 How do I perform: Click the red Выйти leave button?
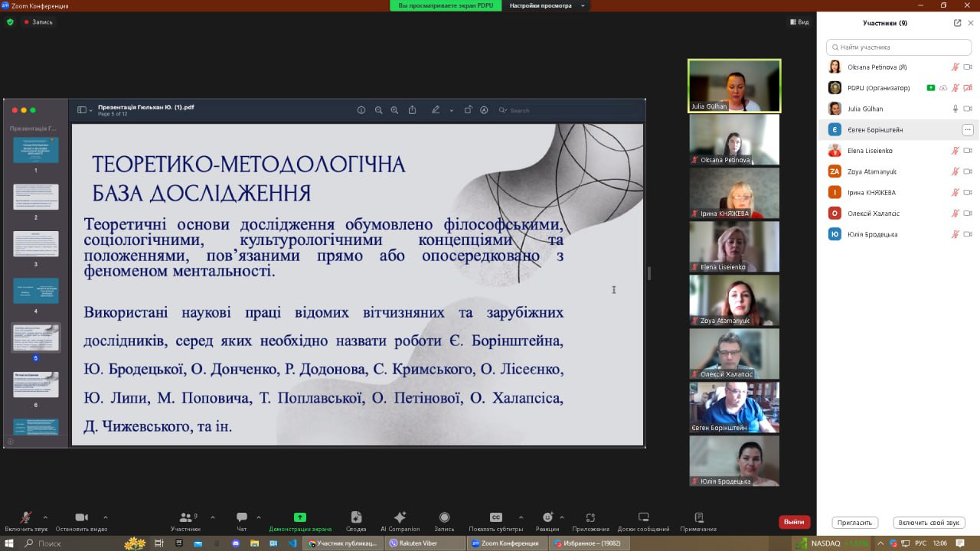pos(794,522)
